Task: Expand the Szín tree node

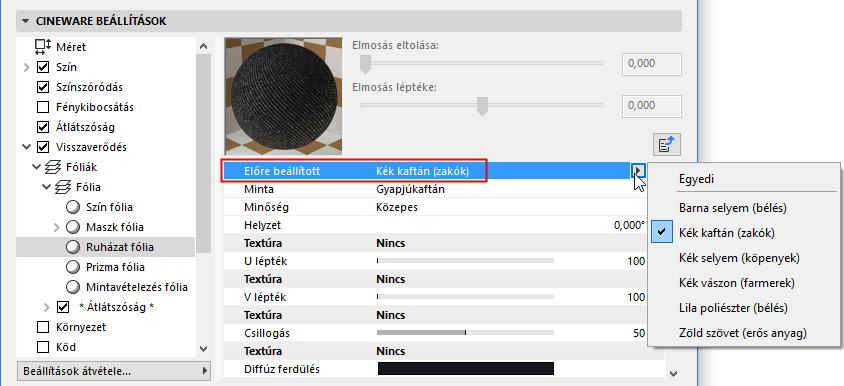Action: point(26,67)
